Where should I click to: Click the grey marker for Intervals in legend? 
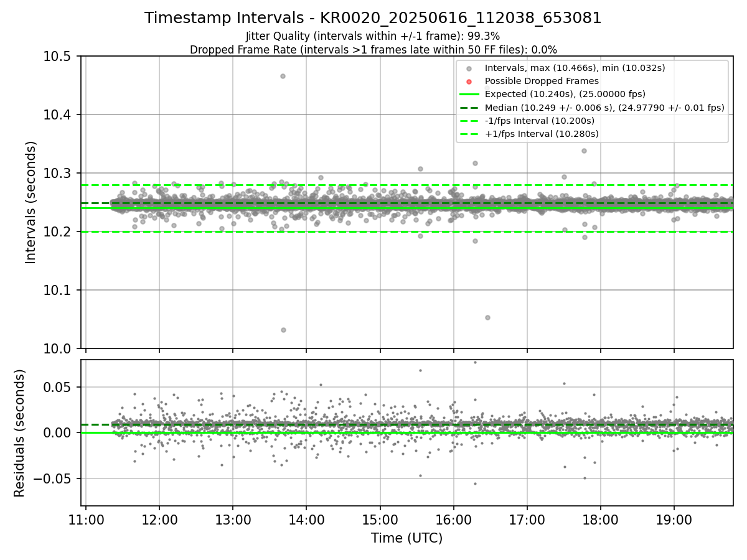click(x=469, y=69)
